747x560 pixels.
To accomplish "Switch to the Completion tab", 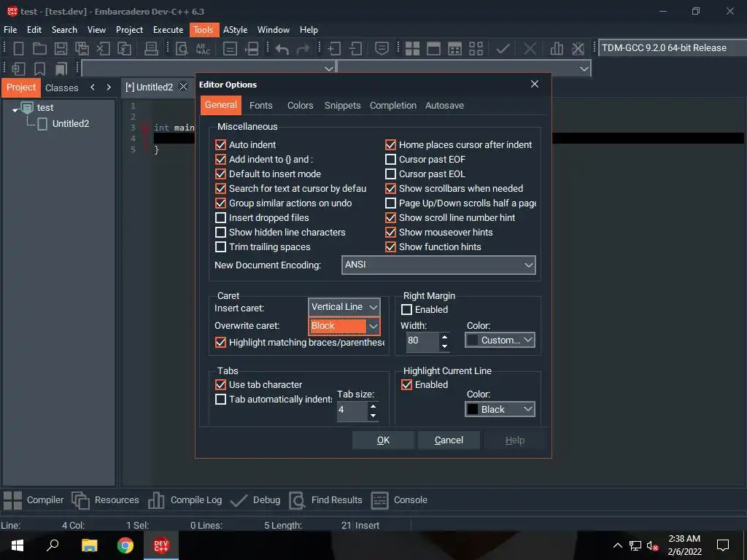I will point(393,106).
